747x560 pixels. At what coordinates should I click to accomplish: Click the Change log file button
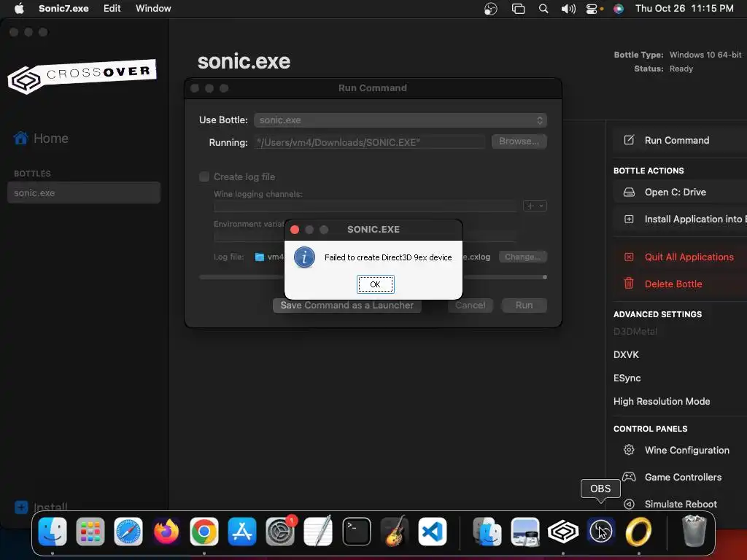(x=522, y=257)
